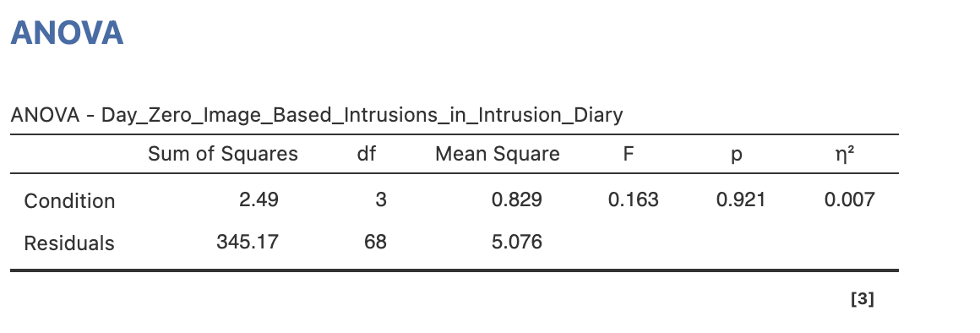Select the Condition row label

[69, 200]
